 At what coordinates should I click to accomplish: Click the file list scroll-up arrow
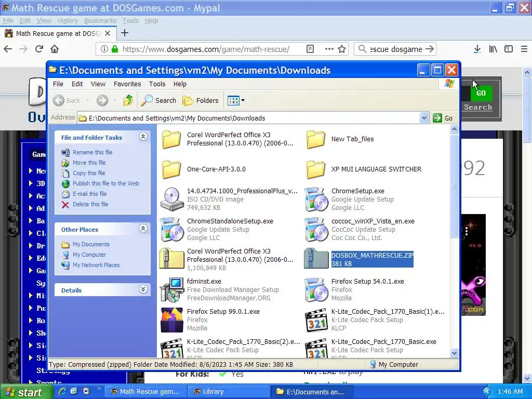(x=454, y=129)
